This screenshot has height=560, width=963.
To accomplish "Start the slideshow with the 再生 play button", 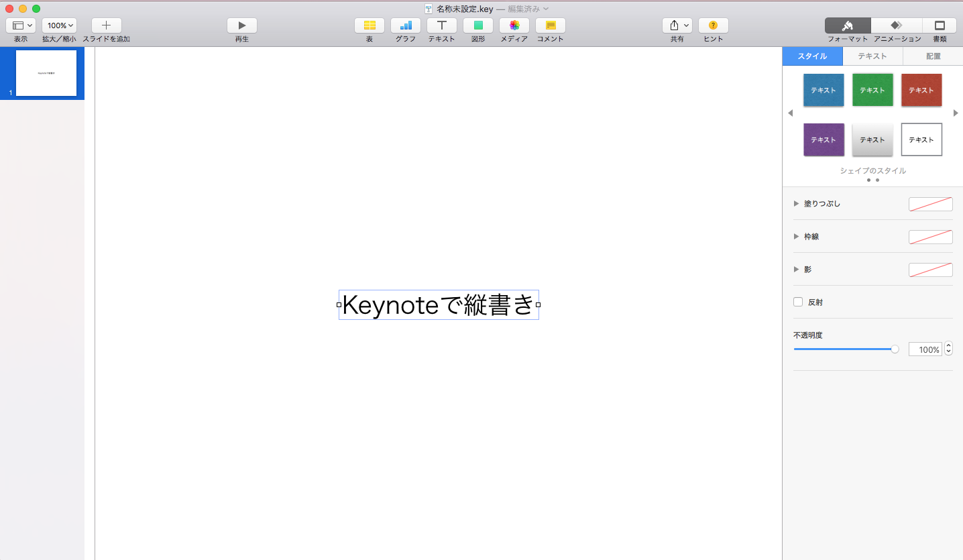I will pyautogui.click(x=242, y=25).
